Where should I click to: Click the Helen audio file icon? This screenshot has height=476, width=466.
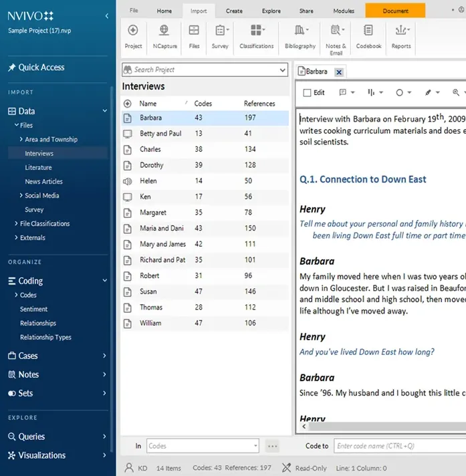point(128,181)
